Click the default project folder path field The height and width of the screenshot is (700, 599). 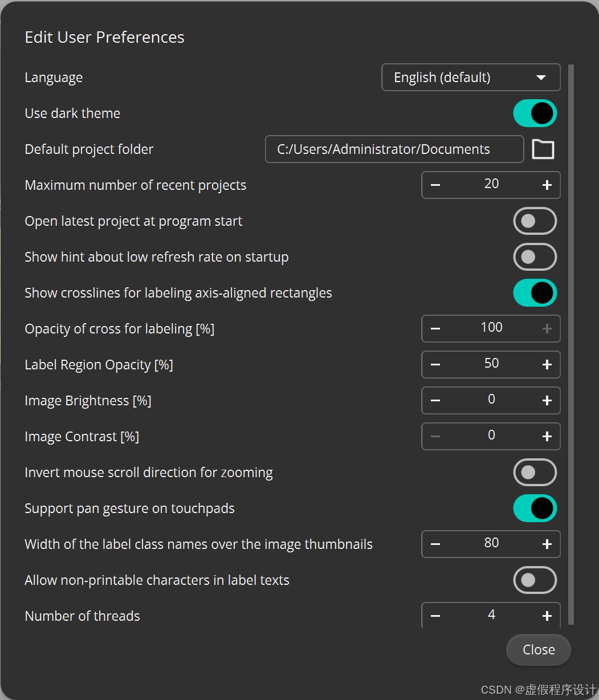coord(393,149)
